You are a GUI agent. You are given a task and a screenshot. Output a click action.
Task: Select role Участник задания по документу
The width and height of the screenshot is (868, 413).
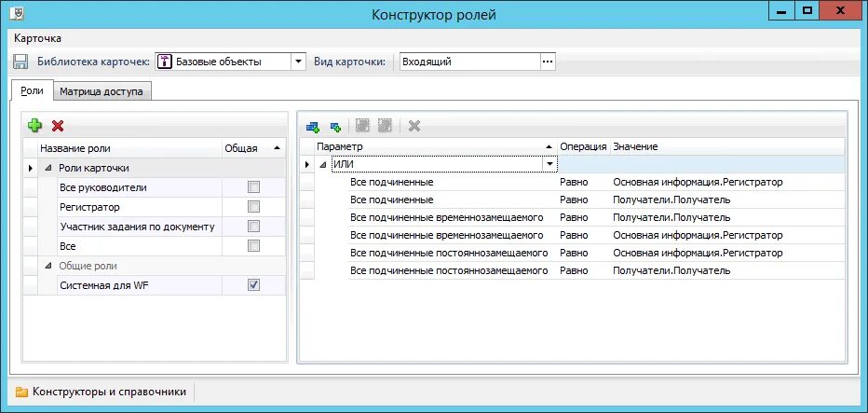(x=140, y=227)
